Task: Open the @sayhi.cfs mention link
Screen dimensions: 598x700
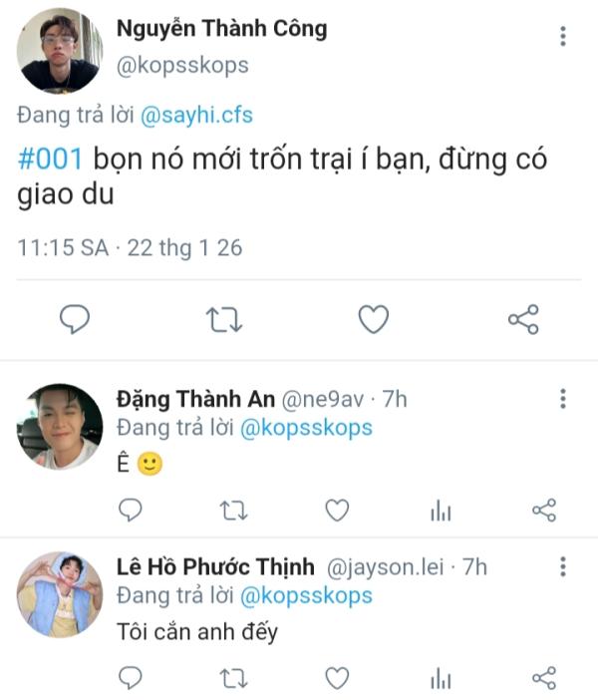Action: 196,116
